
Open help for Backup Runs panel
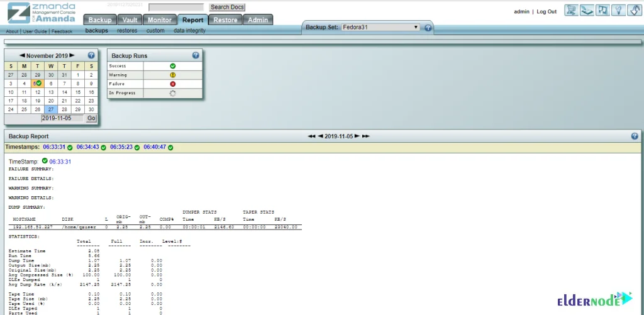click(196, 55)
